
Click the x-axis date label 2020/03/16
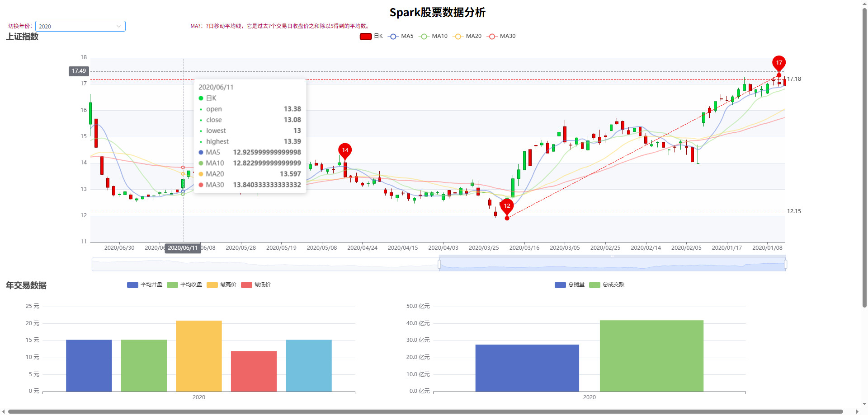(524, 248)
